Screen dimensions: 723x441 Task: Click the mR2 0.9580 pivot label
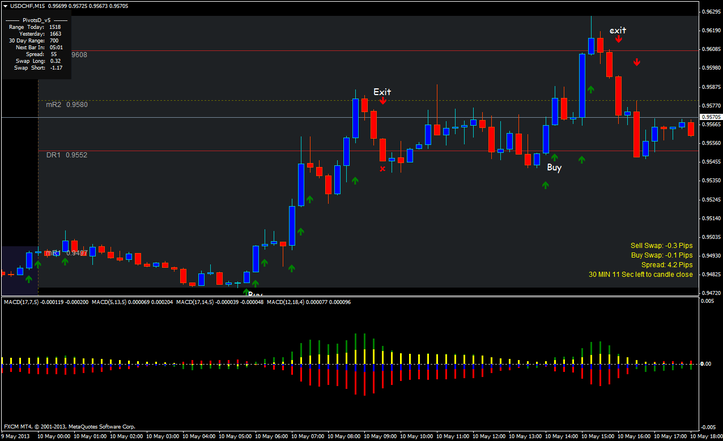[x=66, y=105]
